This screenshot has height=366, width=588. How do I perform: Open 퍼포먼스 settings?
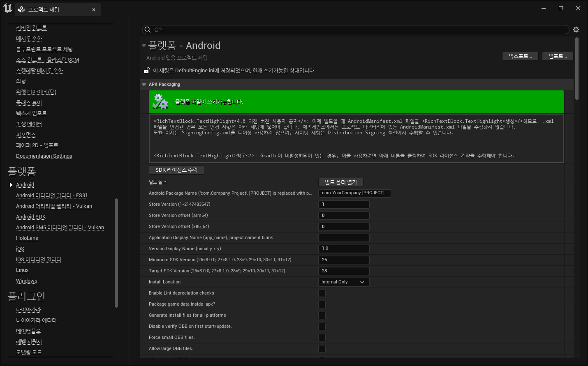pyautogui.click(x=26, y=135)
